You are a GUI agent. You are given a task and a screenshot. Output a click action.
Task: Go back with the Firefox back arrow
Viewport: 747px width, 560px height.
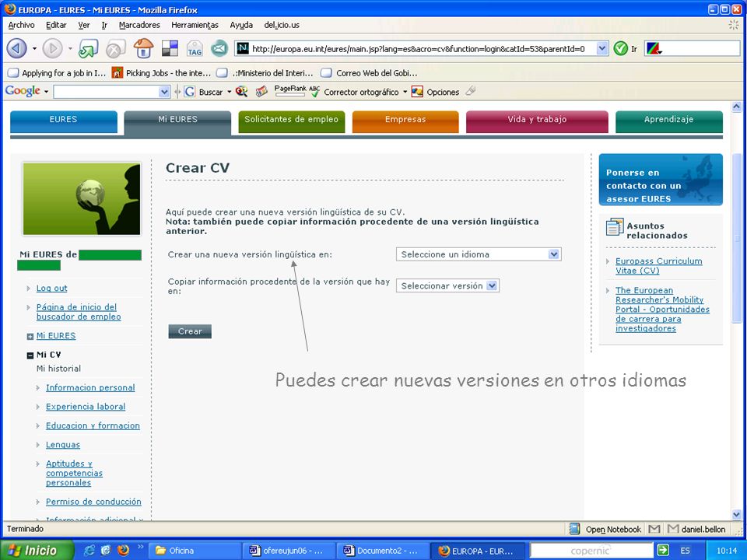(x=16, y=48)
